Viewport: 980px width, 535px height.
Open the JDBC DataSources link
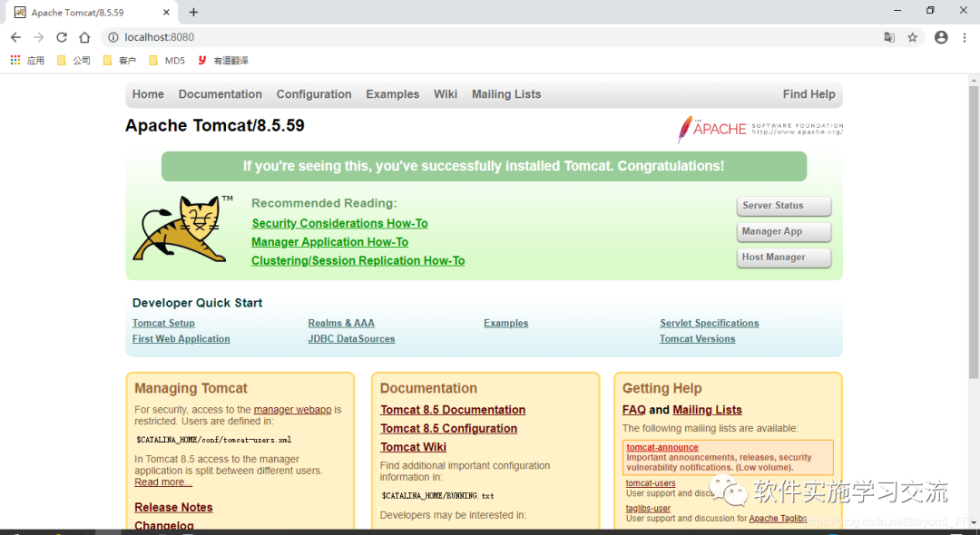[x=351, y=339]
